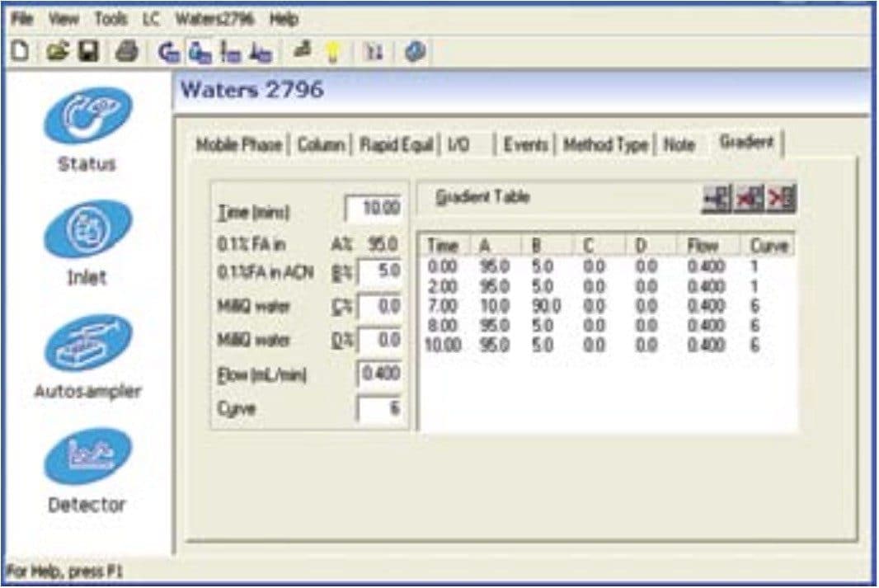Open the Events tab
This screenshot has height=588, width=879.
(x=525, y=145)
